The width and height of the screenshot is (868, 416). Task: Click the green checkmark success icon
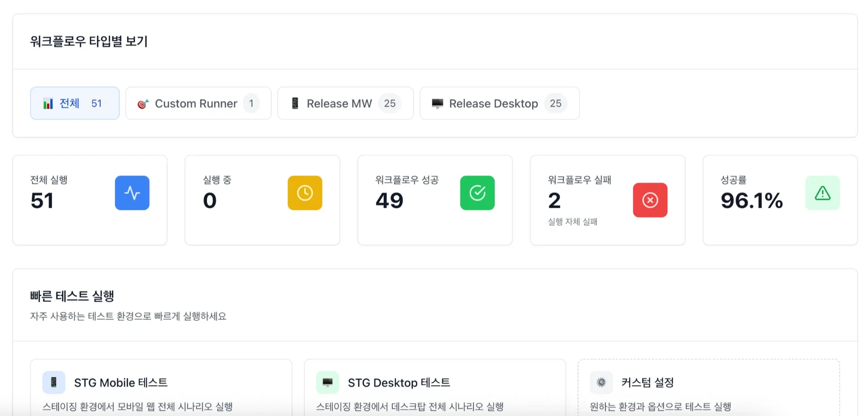click(477, 193)
